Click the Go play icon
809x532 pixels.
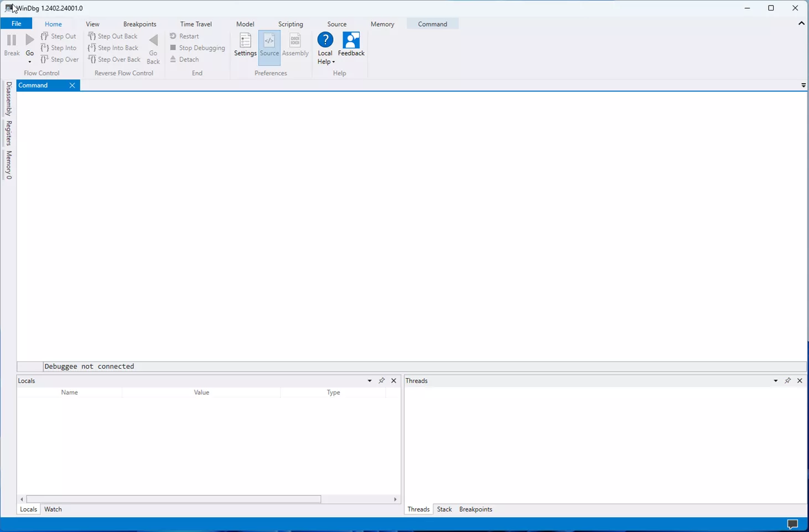click(30, 40)
